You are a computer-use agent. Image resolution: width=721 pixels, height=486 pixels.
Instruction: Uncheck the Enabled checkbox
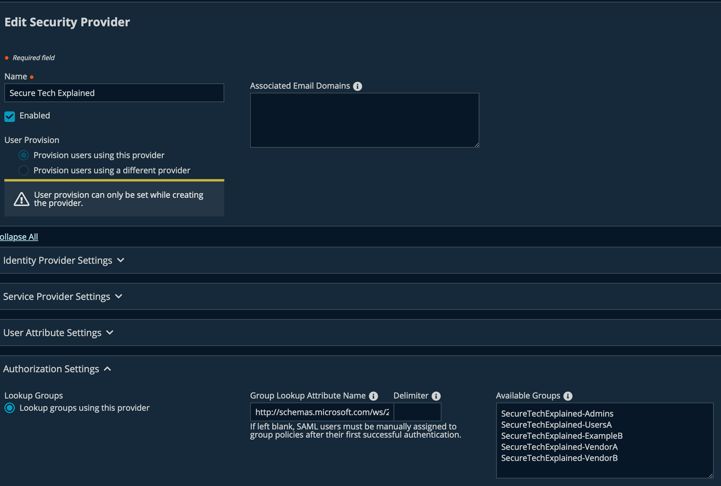10,116
